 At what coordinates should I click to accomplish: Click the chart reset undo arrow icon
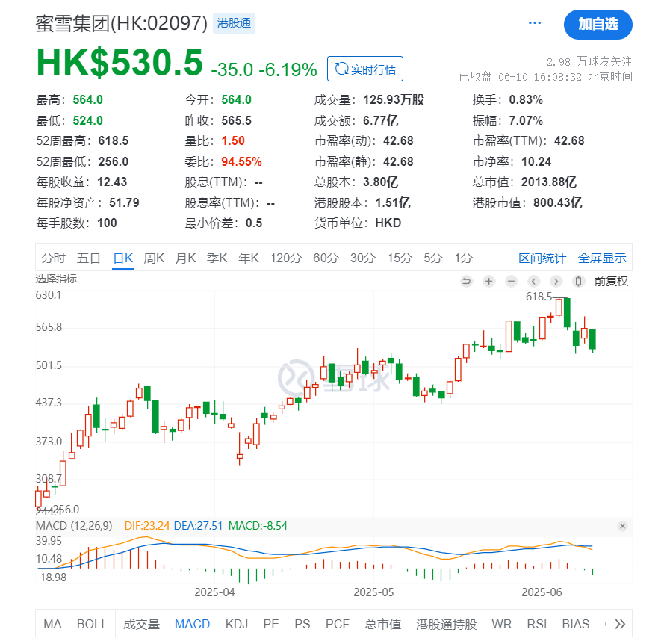[466, 281]
